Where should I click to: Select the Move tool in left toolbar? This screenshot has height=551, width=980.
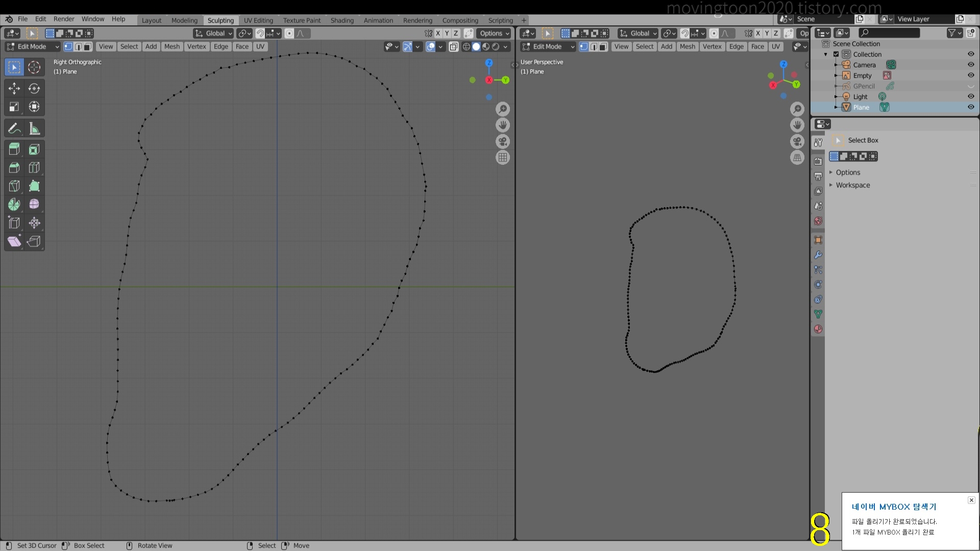(x=14, y=88)
